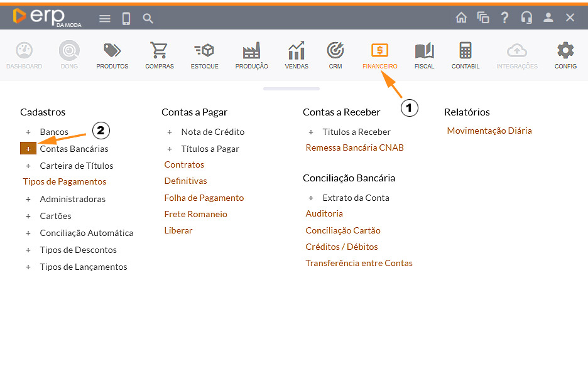This screenshot has width=588, height=386.
Task: Expand the plus next to Títulos a Pagar
Action: (170, 149)
